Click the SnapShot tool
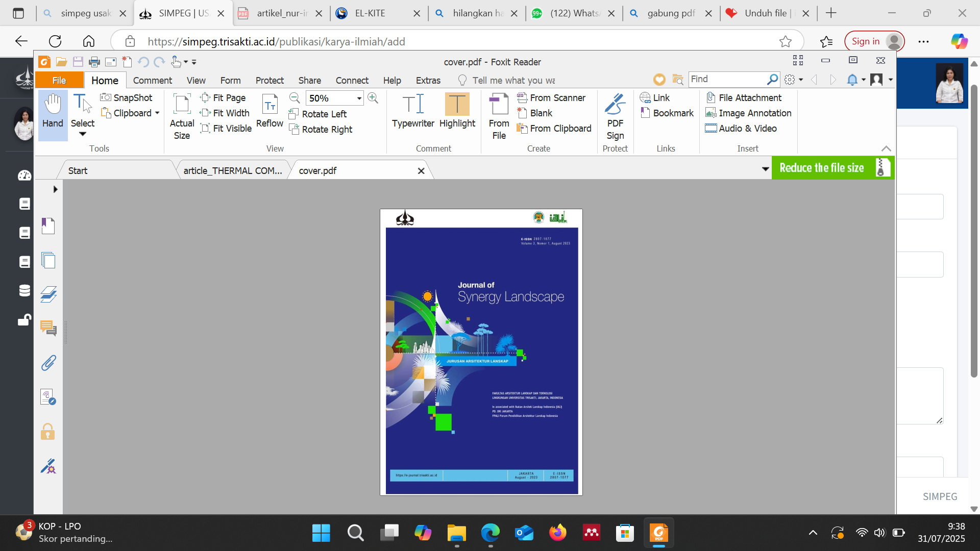Screen dimensions: 980x551 (127, 97)
